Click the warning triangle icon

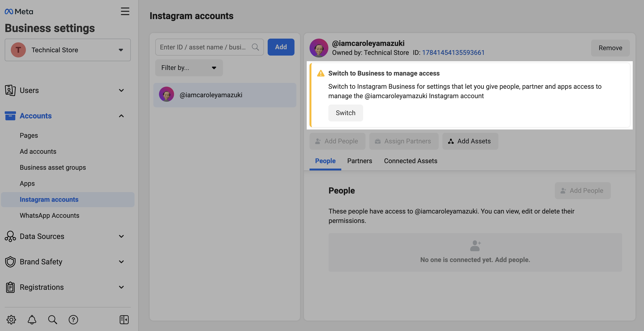tap(321, 73)
